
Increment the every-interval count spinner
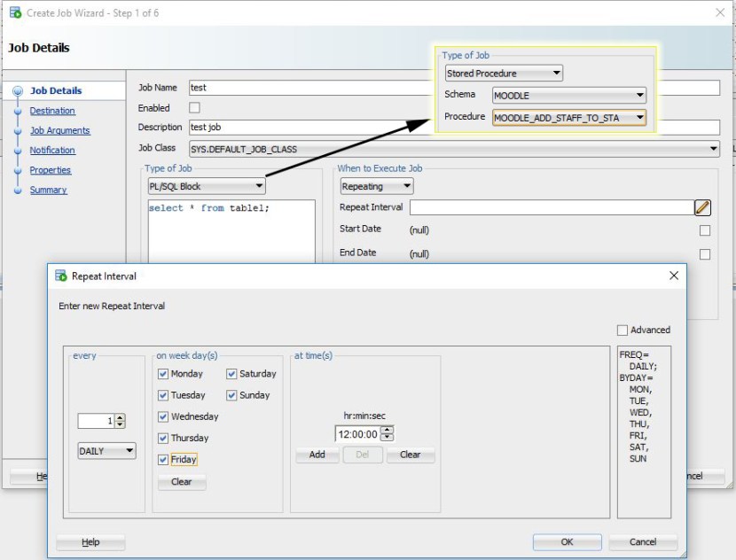click(x=121, y=417)
